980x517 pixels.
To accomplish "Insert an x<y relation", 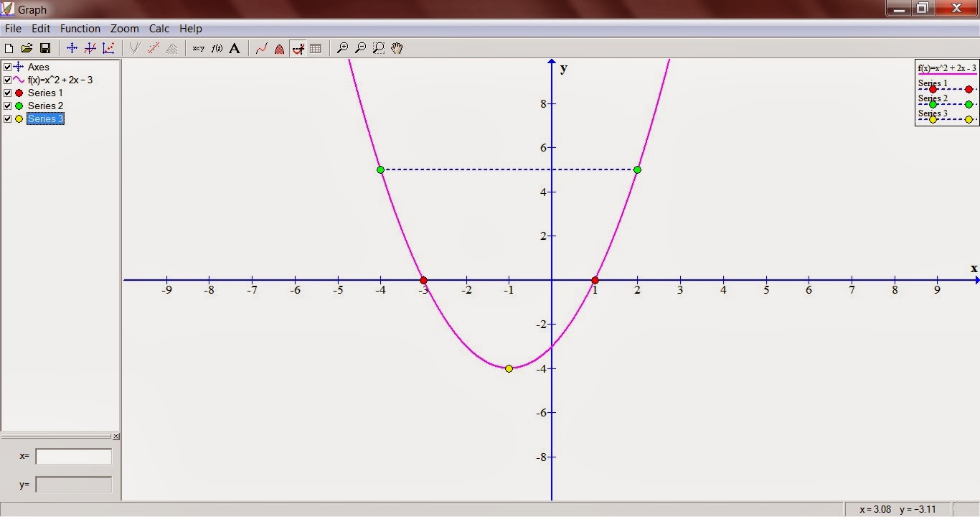I will 199,48.
